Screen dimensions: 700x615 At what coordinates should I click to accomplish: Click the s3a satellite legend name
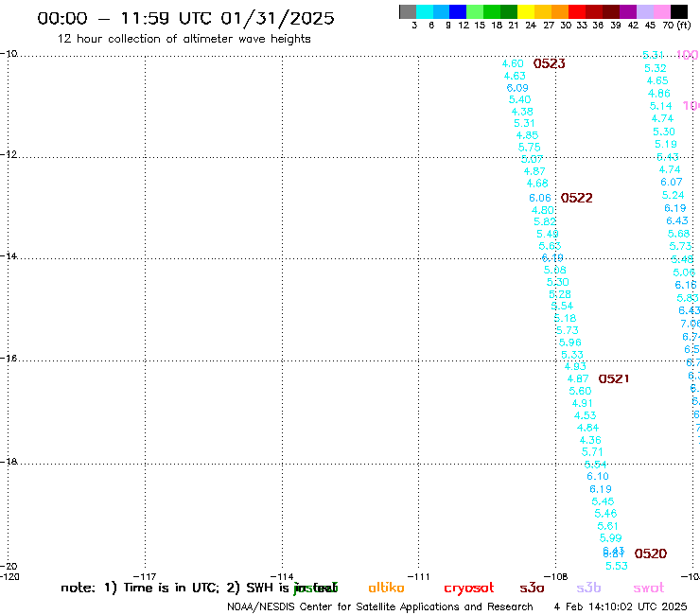tap(532, 588)
